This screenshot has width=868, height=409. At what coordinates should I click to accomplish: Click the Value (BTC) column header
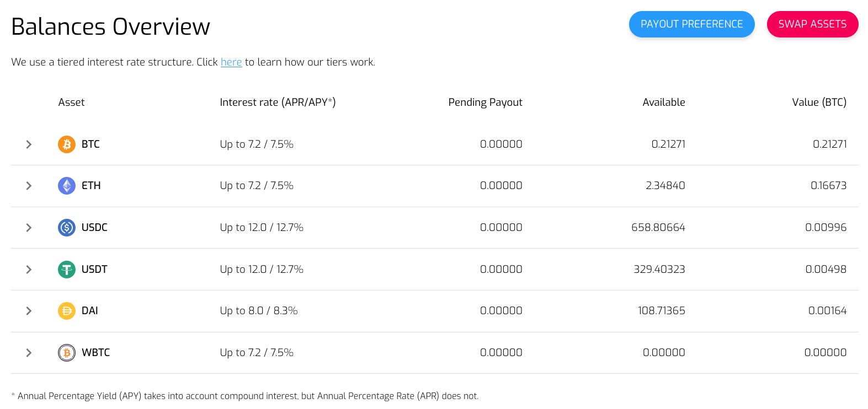coord(819,103)
